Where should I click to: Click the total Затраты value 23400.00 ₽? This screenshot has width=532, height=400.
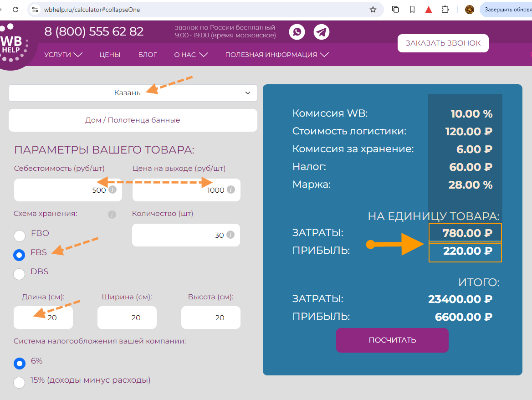[x=460, y=299]
